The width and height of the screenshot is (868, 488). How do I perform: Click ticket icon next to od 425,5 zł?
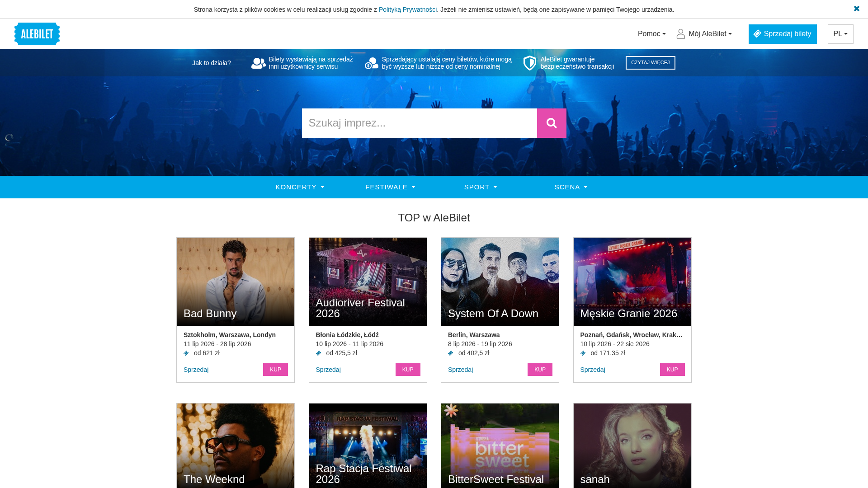[319, 353]
